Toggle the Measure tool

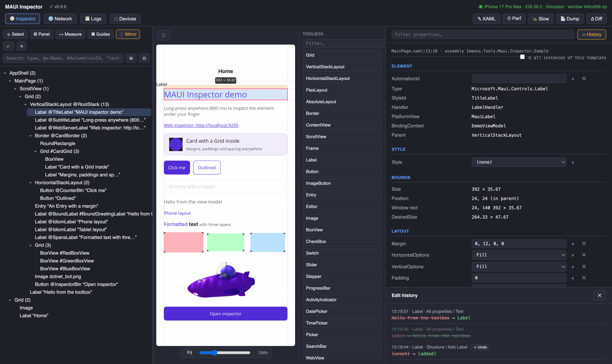click(x=70, y=34)
